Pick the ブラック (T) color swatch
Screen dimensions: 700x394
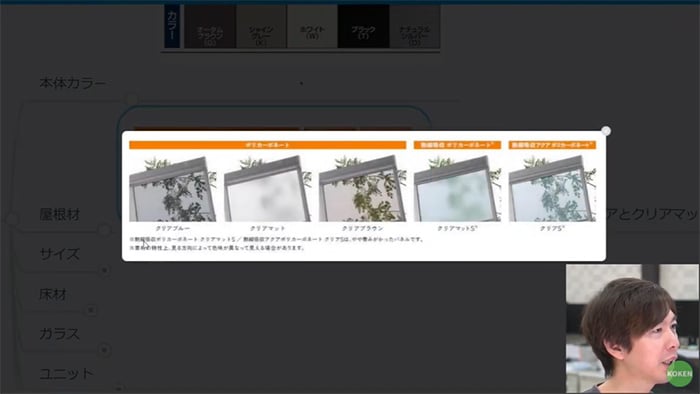click(363, 26)
